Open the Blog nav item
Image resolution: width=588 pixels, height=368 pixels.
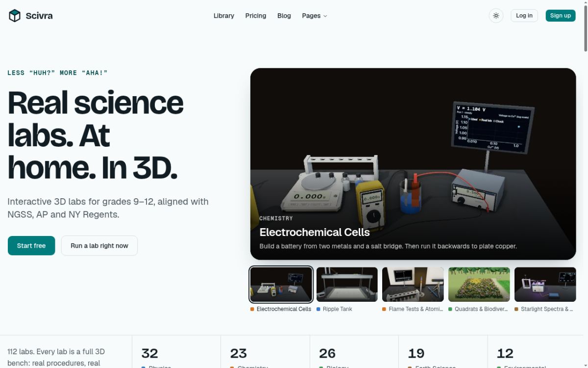coord(284,16)
